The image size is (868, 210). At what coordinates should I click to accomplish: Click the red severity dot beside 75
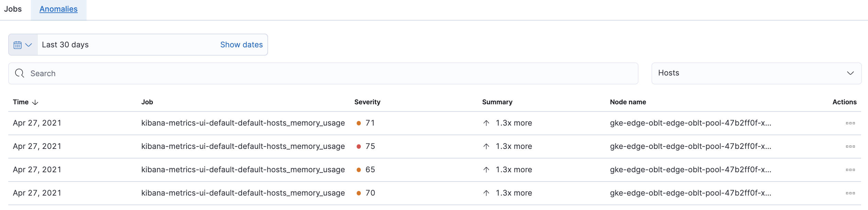tap(359, 147)
